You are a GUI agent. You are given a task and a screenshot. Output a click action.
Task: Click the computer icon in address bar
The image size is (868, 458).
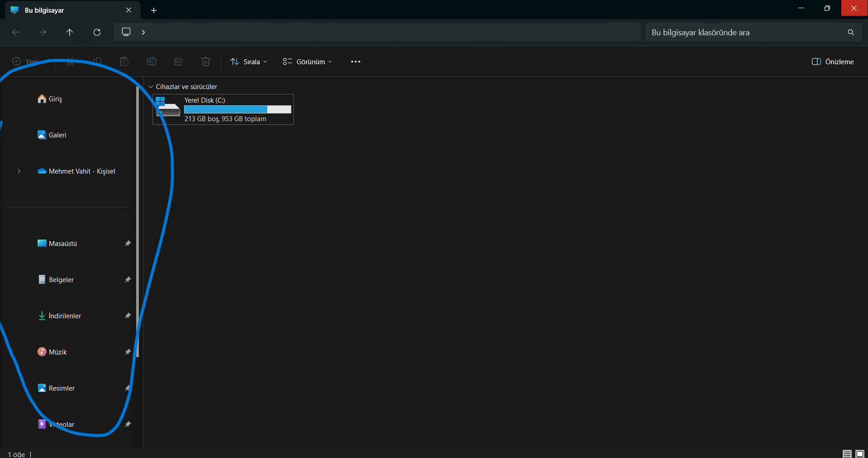pos(126,32)
